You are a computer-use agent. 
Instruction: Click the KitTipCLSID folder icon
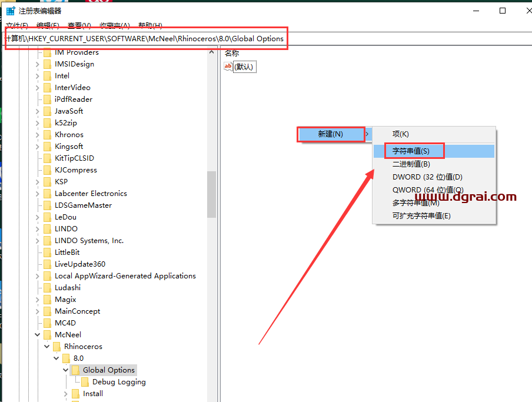pos(48,158)
